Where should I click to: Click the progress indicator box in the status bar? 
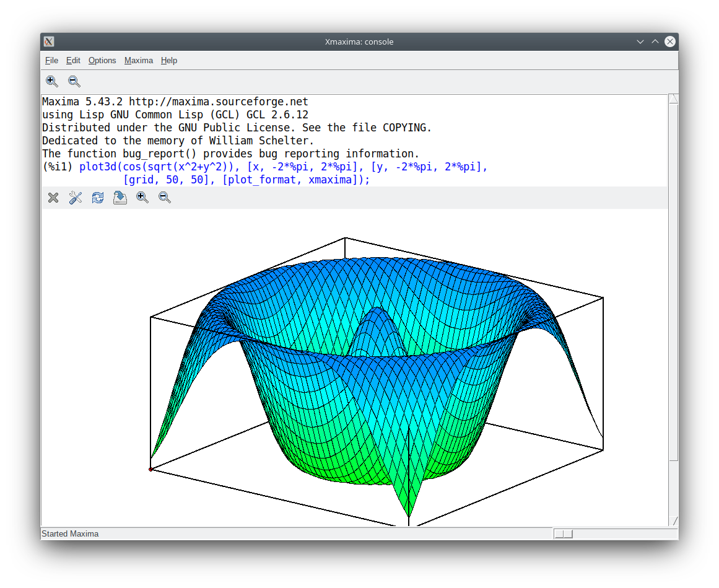click(x=564, y=534)
